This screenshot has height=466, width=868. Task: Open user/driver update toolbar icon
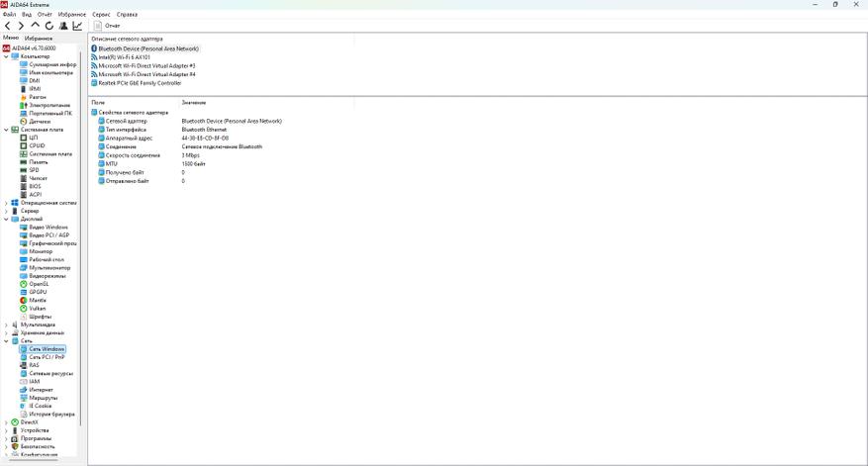pyautogui.click(x=63, y=26)
